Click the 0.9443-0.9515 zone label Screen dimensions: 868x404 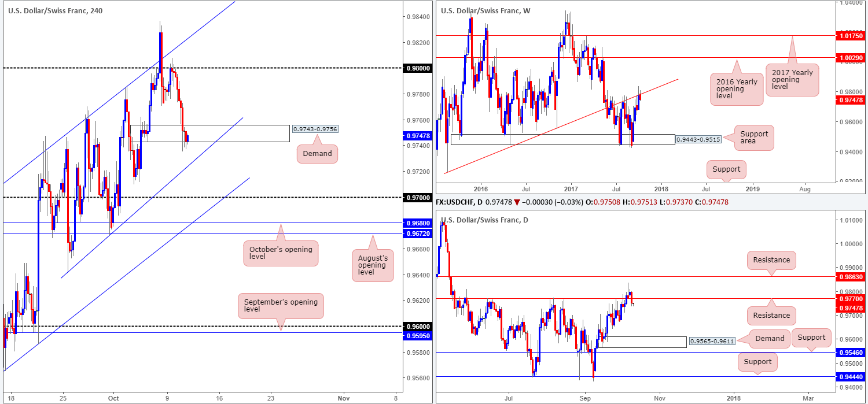[x=698, y=139]
